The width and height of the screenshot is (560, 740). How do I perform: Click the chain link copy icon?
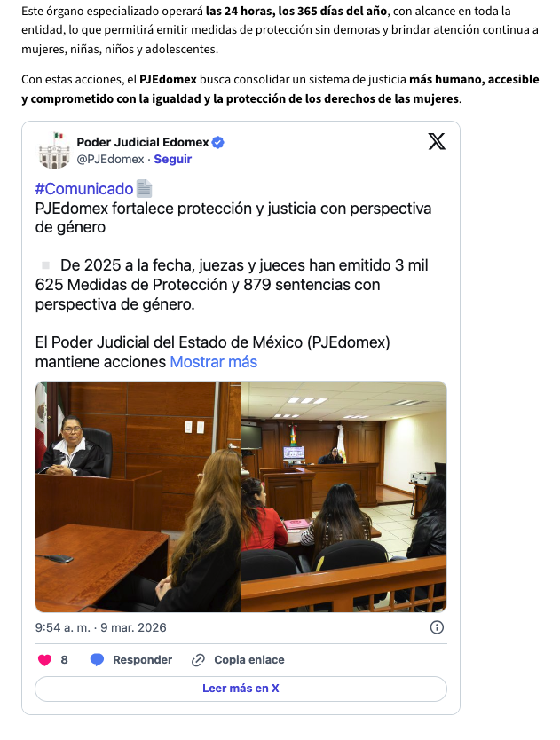pos(198,660)
